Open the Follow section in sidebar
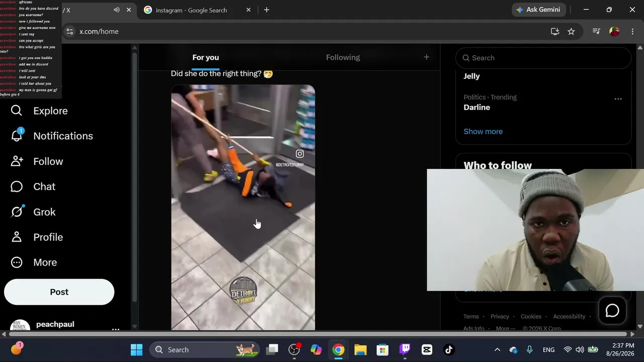The height and width of the screenshot is (362, 644). [x=37, y=161]
